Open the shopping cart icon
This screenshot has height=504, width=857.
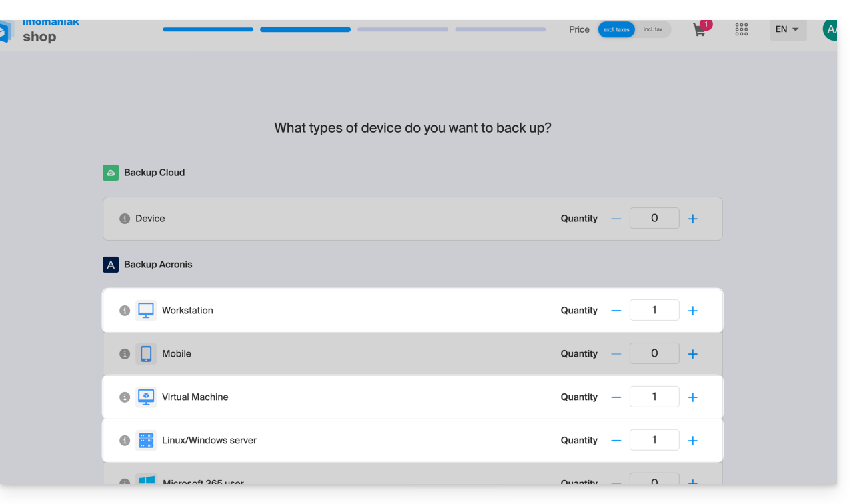pyautogui.click(x=699, y=30)
